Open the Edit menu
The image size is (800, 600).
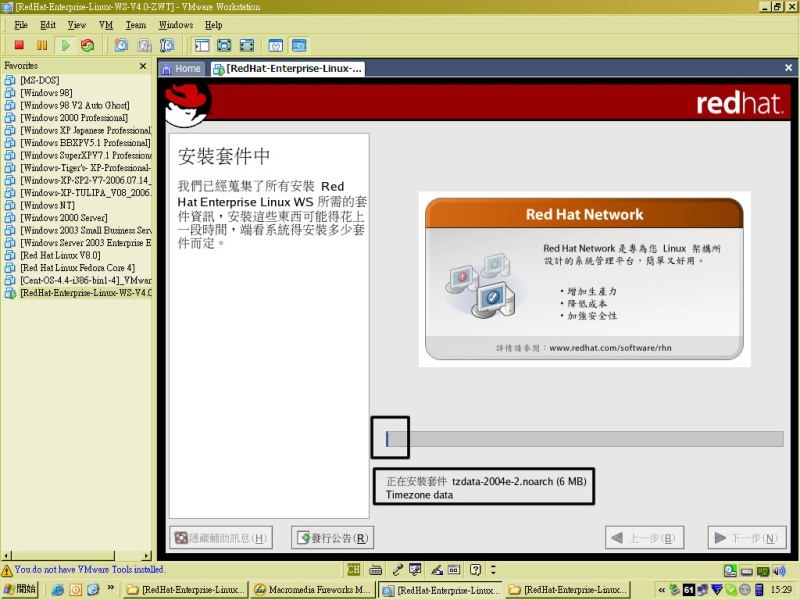pos(48,24)
